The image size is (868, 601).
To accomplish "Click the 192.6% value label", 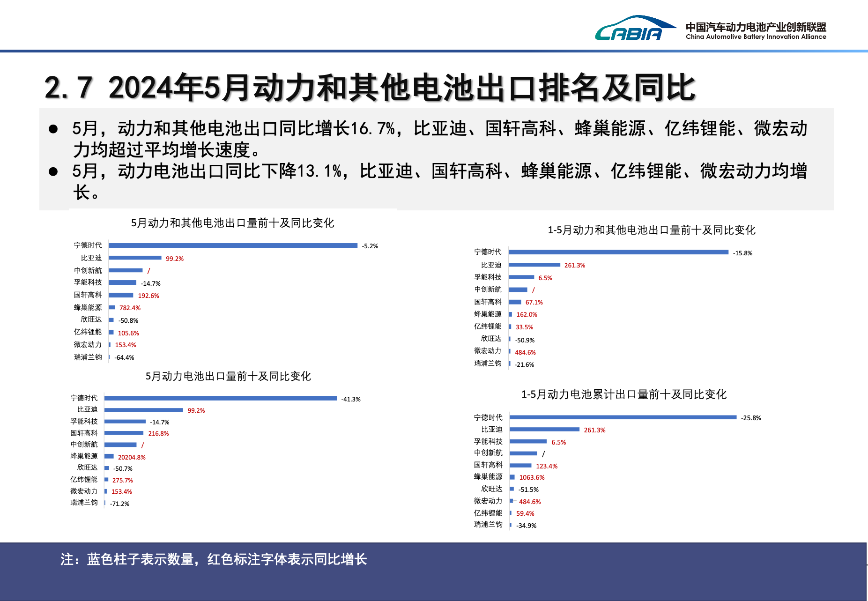I will click(148, 296).
